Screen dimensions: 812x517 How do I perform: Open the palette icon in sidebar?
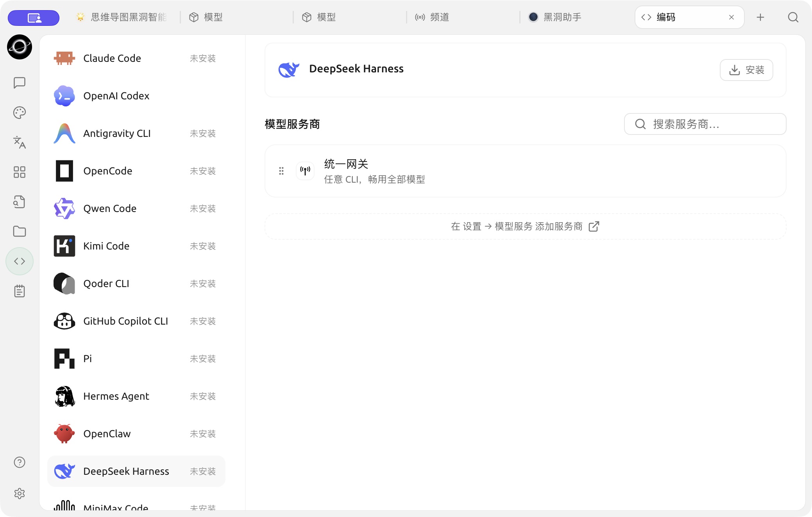pyautogui.click(x=20, y=113)
